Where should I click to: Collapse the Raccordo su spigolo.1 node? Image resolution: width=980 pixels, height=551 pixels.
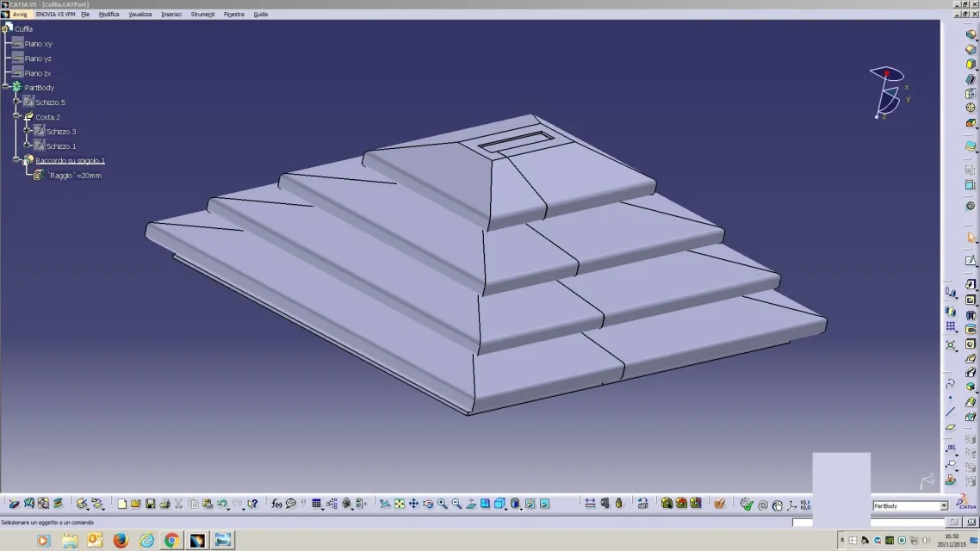16,160
